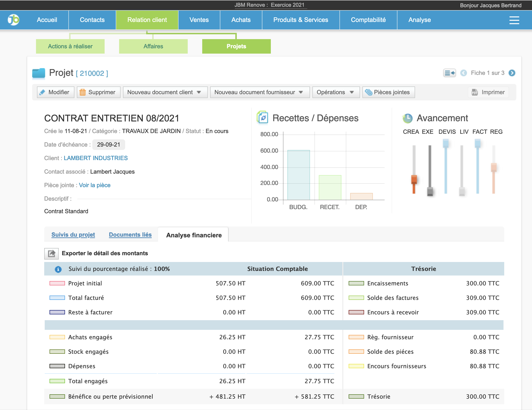Viewport: 532px width, 410px height.
Task: Click the DEVIS progress slider handle
Action: coord(446,143)
